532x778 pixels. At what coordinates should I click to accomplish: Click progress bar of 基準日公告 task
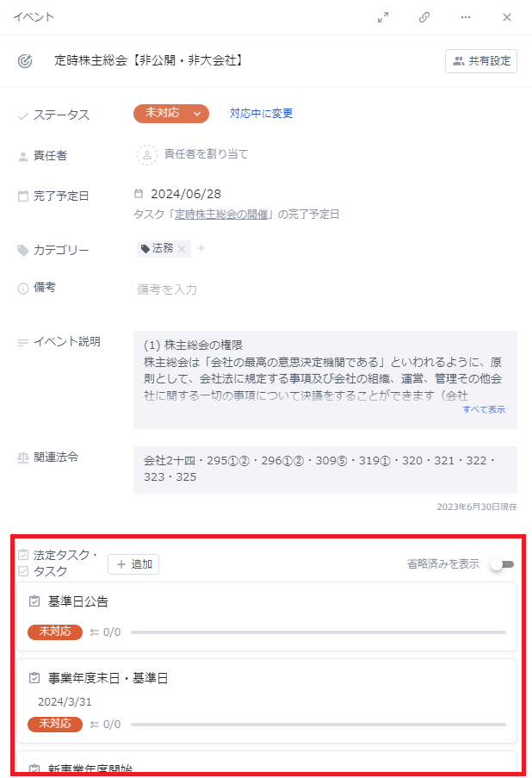319,632
